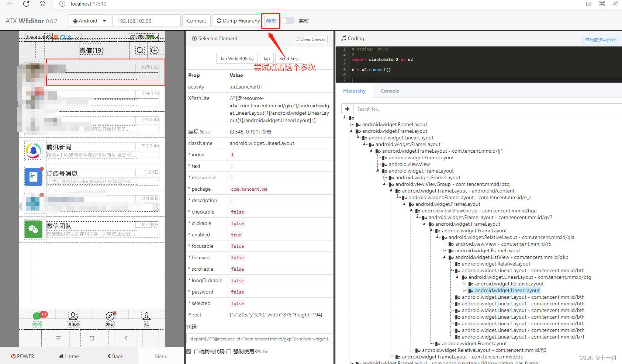Image resolution: width=622 pixels, height=364 pixels.
Task: Click the Menu device button
Action: click(x=161, y=356)
